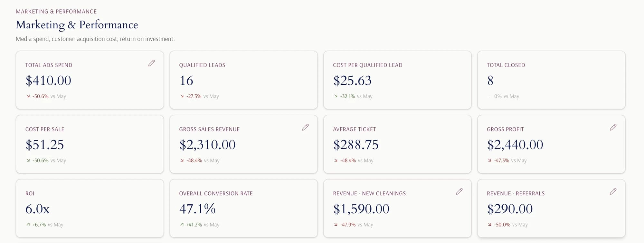Image resolution: width=644 pixels, height=243 pixels.
Task: Click the $2,310.00 gross sales value
Action: pos(207,145)
